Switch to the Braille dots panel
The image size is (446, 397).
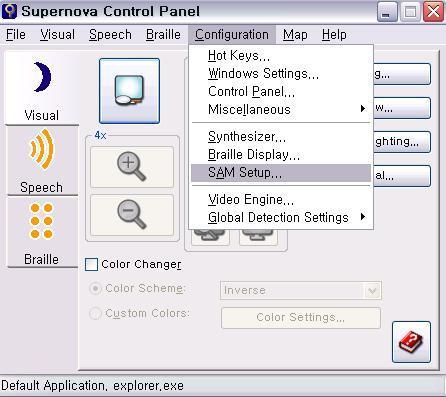[x=42, y=232]
